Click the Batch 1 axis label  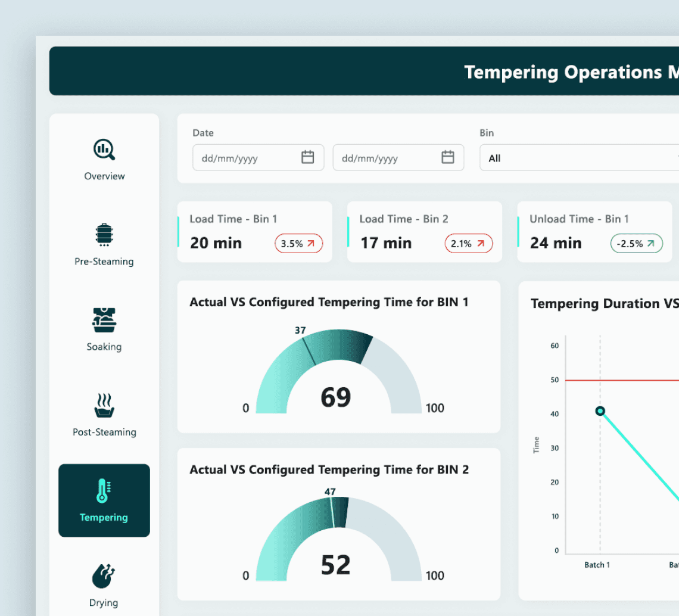point(597,565)
